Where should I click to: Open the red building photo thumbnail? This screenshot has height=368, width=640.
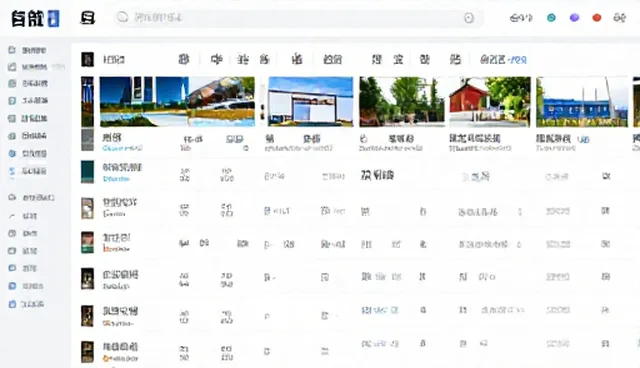pos(490,102)
